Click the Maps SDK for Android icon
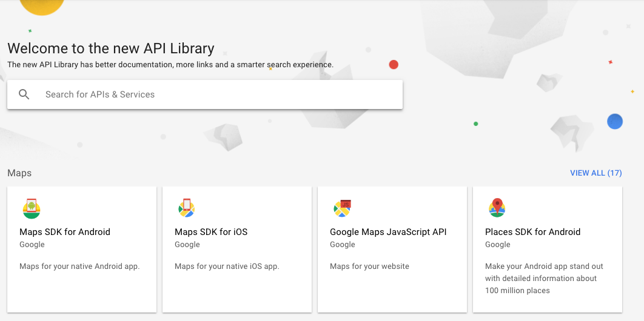Screen dimensions: 644x321 (x=32, y=208)
